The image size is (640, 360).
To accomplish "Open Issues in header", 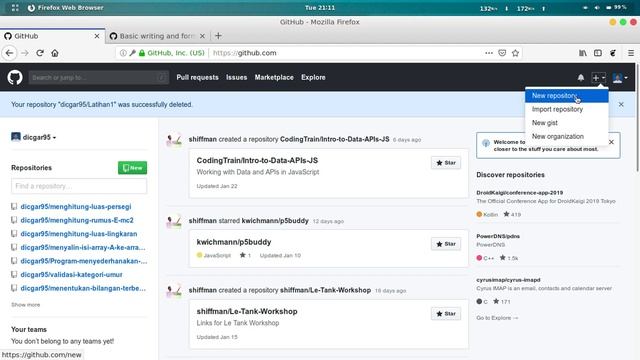I will point(236,77).
